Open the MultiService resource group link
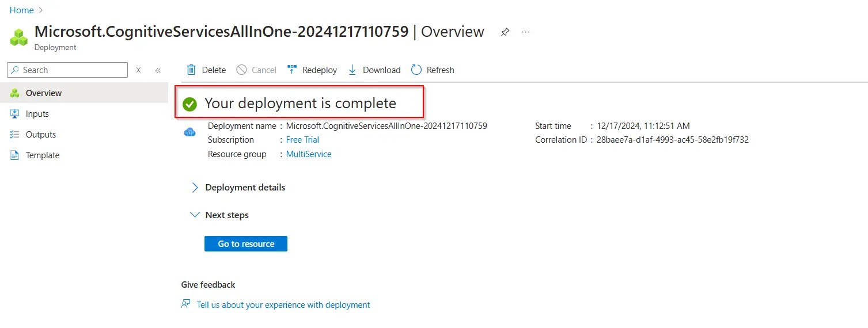868x328 pixels. [309, 154]
